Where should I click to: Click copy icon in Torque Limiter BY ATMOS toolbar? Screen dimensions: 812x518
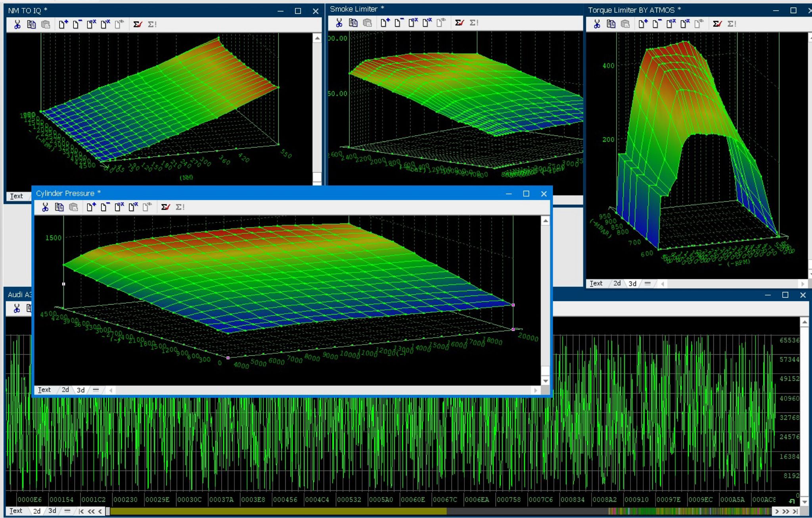coord(611,24)
